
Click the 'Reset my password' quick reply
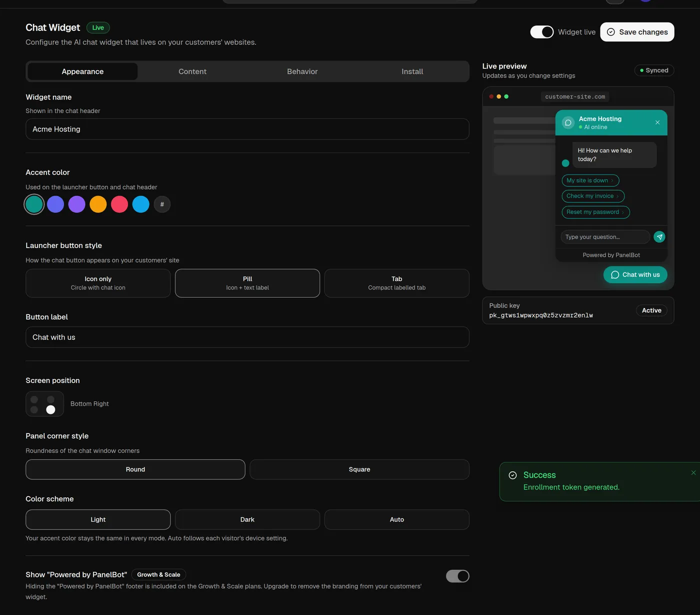[x=596, y=212]
